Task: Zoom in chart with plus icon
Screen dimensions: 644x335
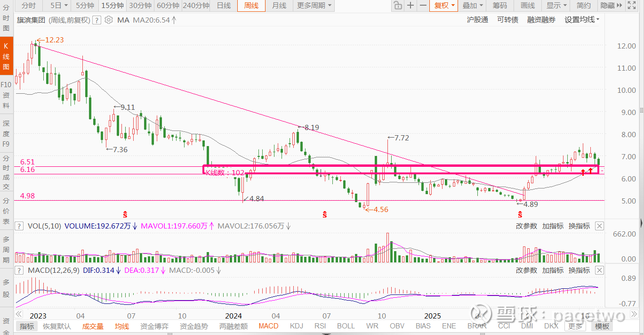Action: [x=411, y=6]
